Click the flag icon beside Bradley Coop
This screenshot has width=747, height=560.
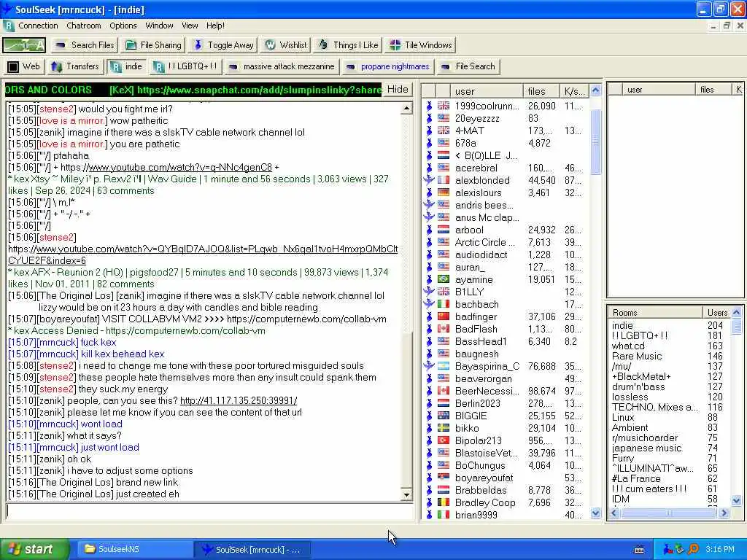tap(444, 502)
